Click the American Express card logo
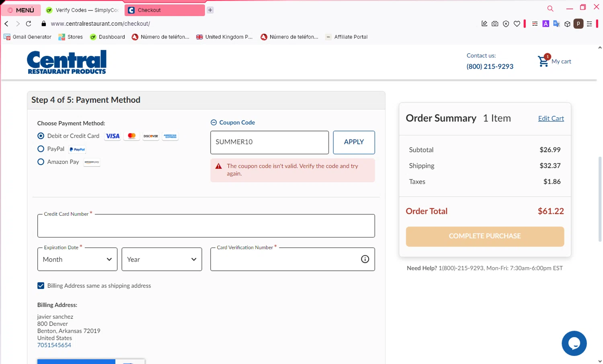This screenshot has width=603, height=364. pos(170,136)
